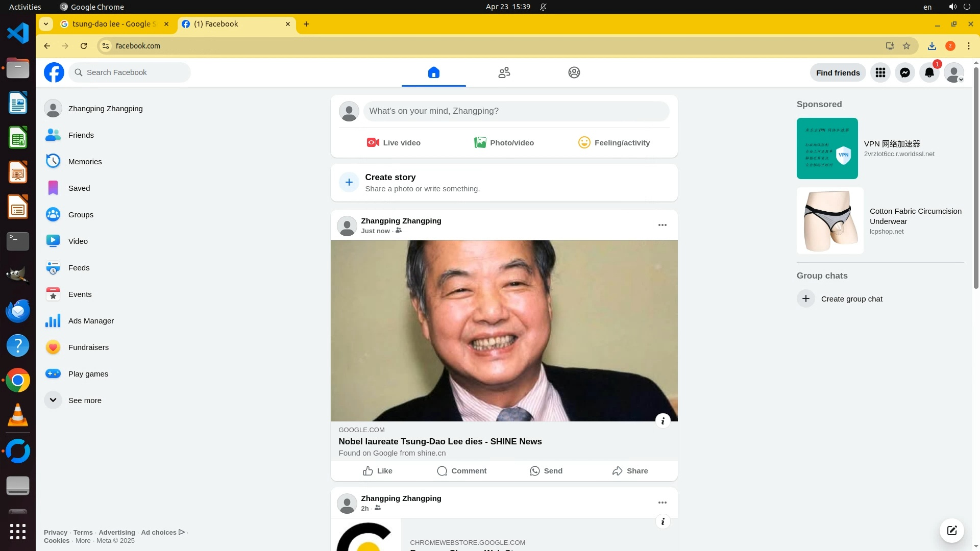Open Ads Manager in left sidebar
The height and width of the screenshot is (551, 980).
pyautogui.click(x=91, y=321)
